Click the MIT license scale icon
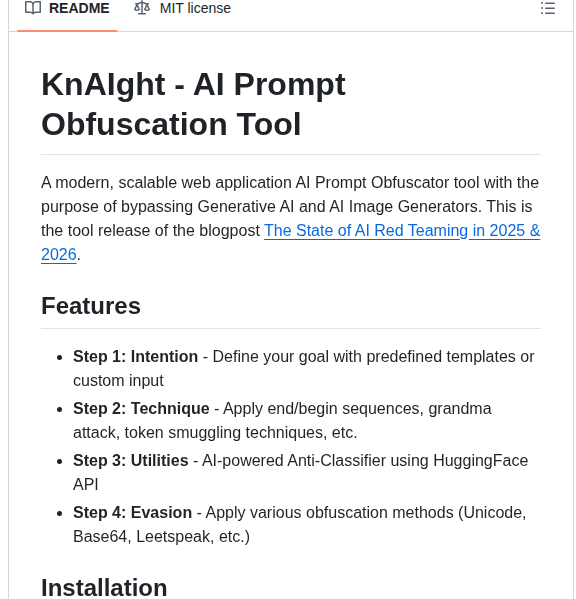This screenshot has height=599, width=576. pyautogui.click(x=142, y=8)
